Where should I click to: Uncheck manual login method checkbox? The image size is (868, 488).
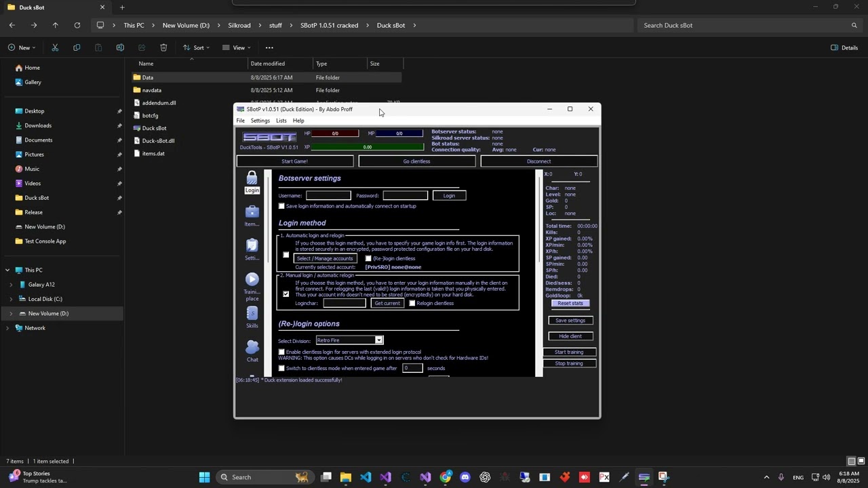tap(285, 294)
